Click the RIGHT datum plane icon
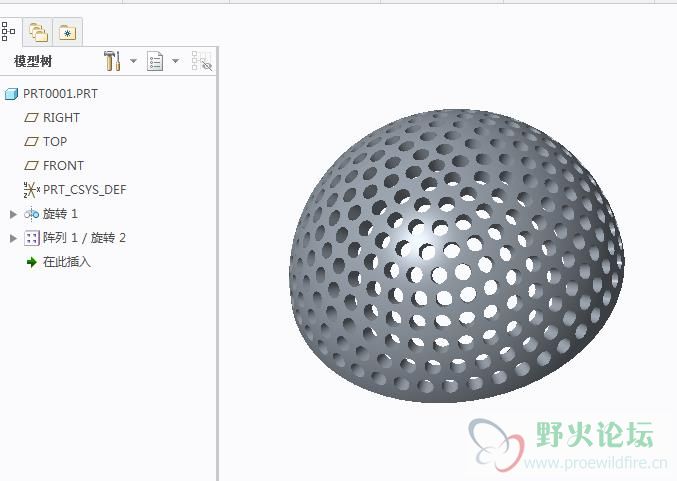 point(32,117)
